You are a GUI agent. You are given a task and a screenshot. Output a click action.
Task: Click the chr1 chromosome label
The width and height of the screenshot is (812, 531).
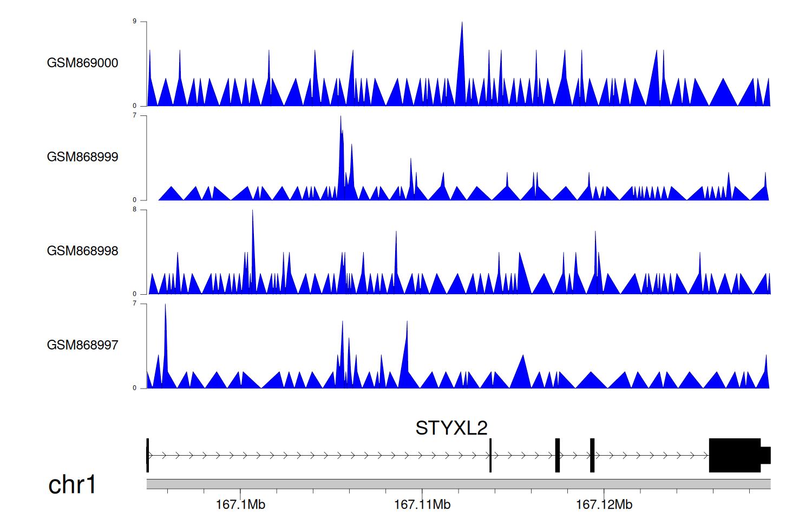(x=71, y=484)
